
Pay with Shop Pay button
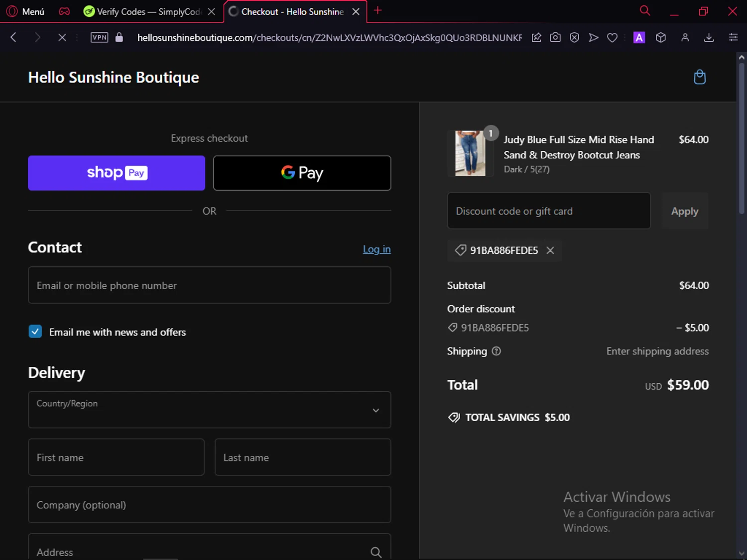(x=117, y=173)
